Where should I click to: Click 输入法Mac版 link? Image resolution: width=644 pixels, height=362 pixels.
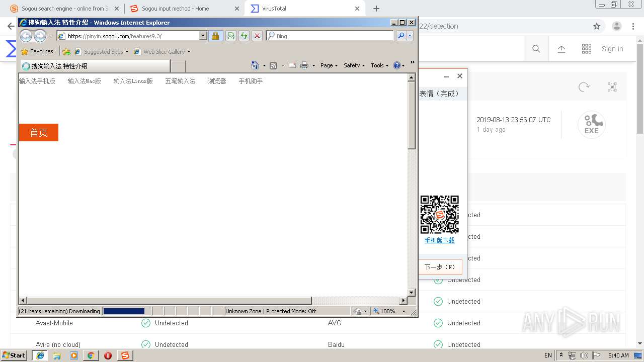click(85, 81)
